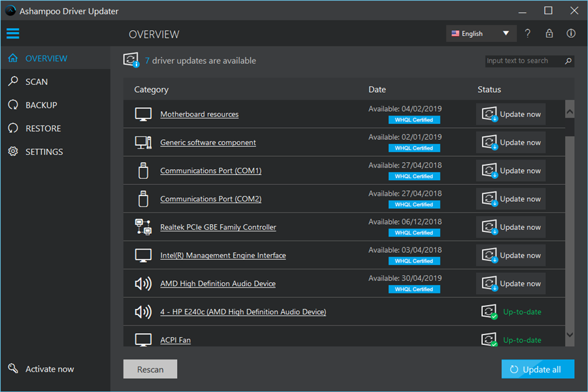Click the green up-to-date check icon for ACPI Fan

point(489,340)
